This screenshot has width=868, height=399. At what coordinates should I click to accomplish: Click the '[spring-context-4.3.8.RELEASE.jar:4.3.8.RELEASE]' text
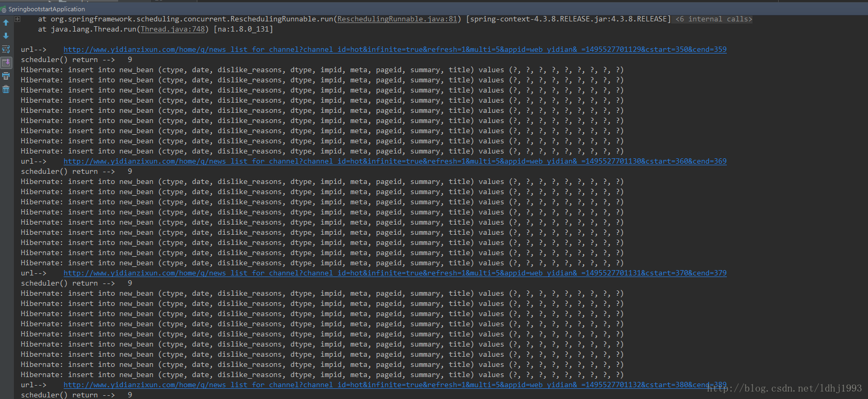[x=568, y=19]
